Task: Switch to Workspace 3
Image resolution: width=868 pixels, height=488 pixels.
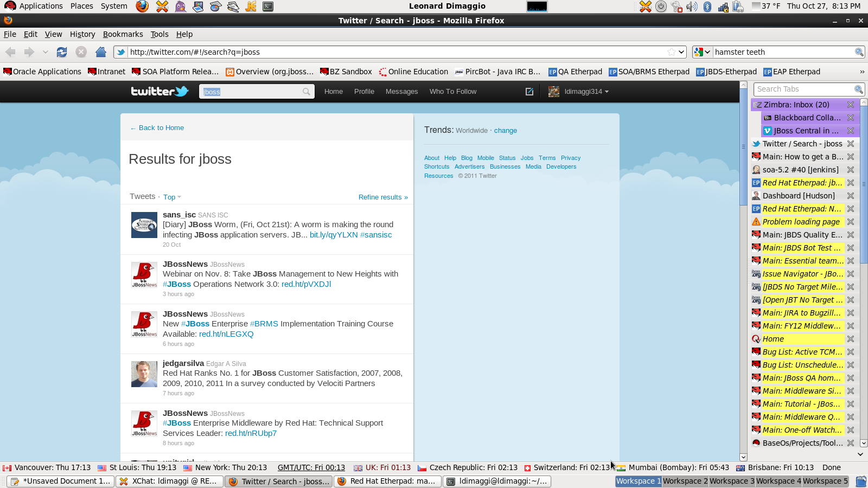Action: pos(732,481)
